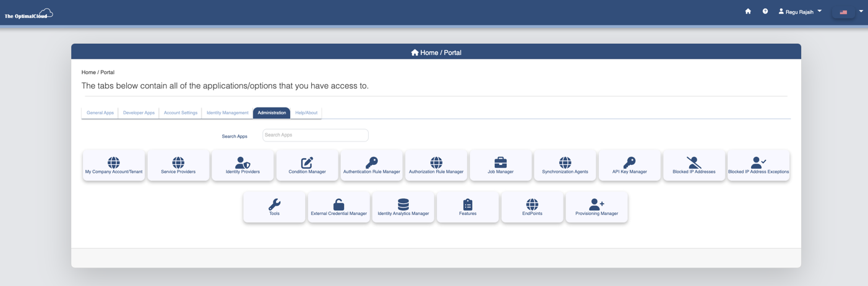The width and height of the screenshot is (868, 286).
Task: Click Home / Portal breadcrumb text
Action: [x=98, y=72]
